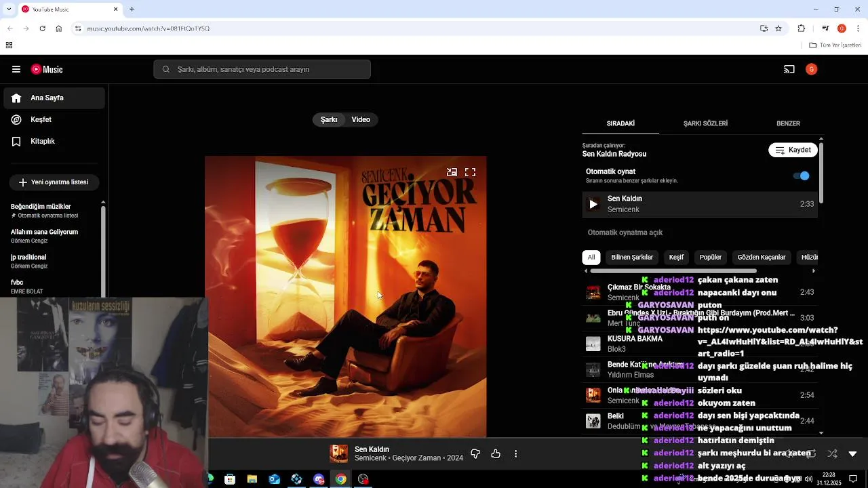Open the hamburger guide menu

pos(16,69)
